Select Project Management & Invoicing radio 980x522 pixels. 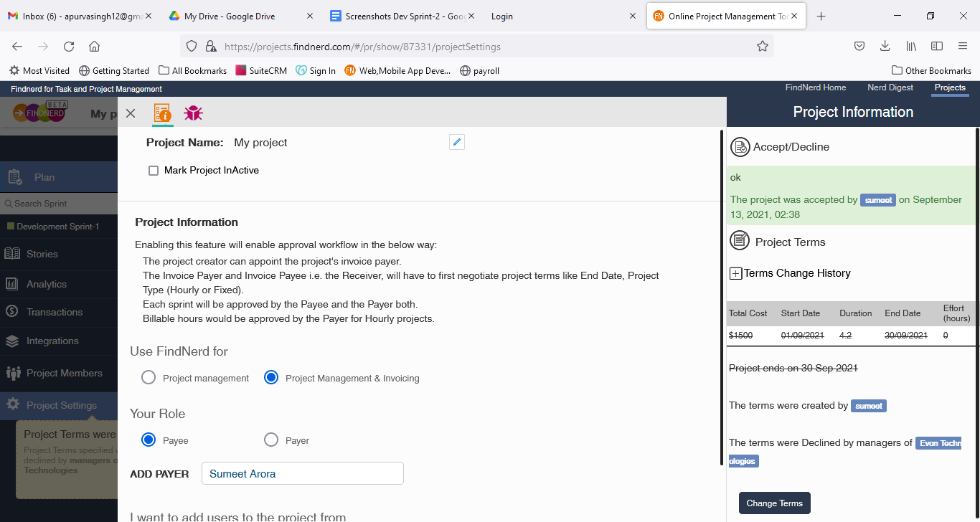(271, 377)
